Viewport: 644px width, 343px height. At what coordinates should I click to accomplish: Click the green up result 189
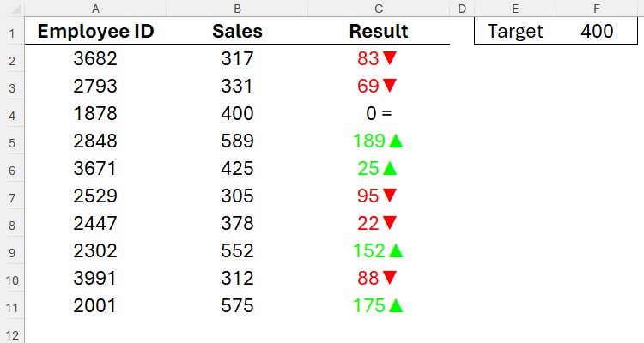coord(378,141)
